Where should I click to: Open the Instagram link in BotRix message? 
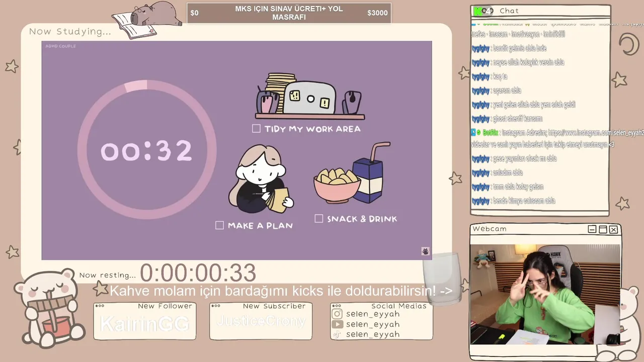coord(595,133)
